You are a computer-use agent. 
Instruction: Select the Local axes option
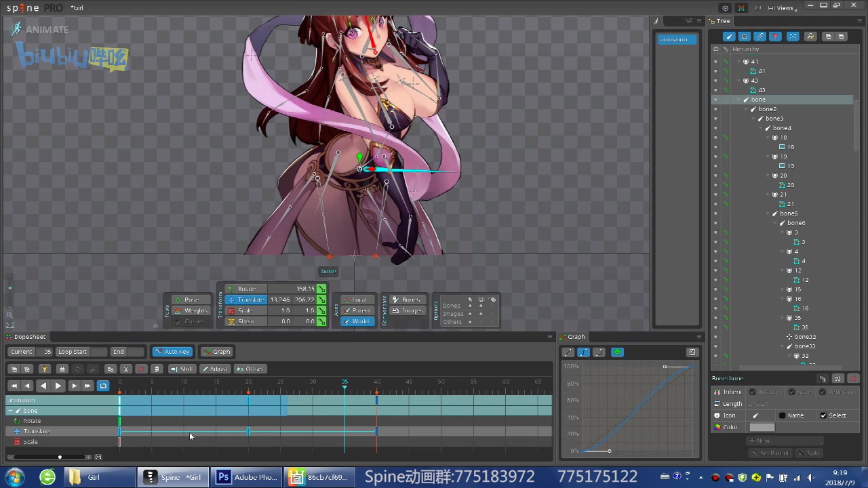point(357,300)
